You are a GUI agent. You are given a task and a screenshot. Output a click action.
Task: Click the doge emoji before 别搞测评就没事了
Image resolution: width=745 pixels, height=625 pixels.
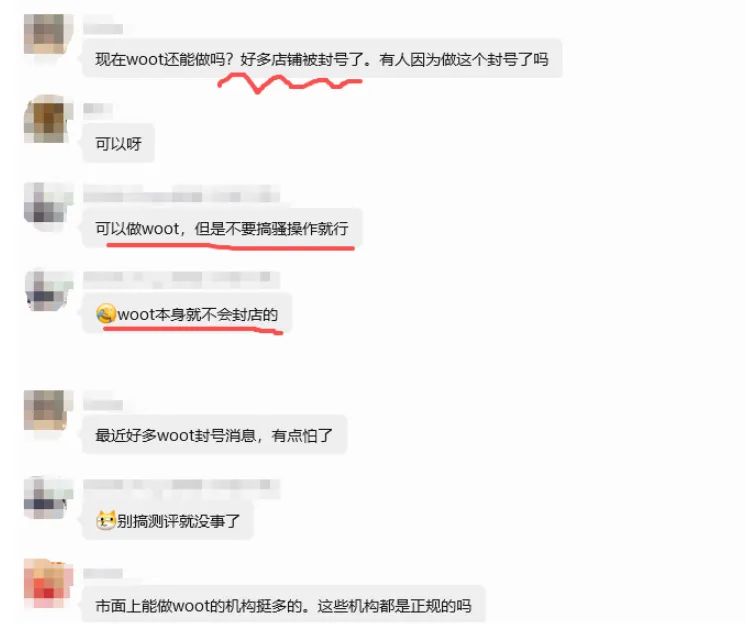point(105,520)
